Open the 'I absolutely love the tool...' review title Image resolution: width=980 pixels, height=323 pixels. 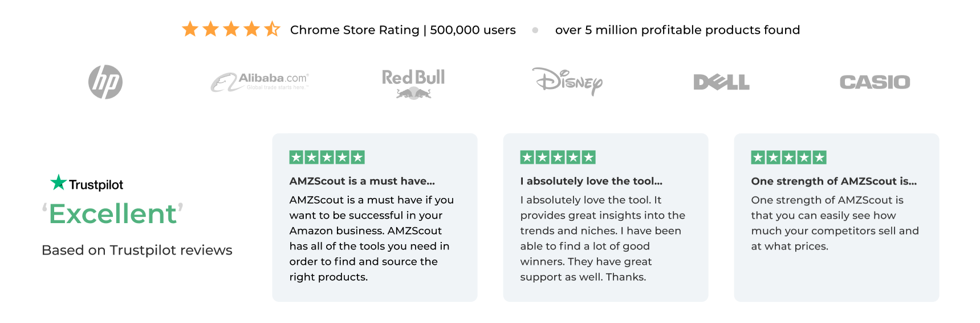(591, 181)
